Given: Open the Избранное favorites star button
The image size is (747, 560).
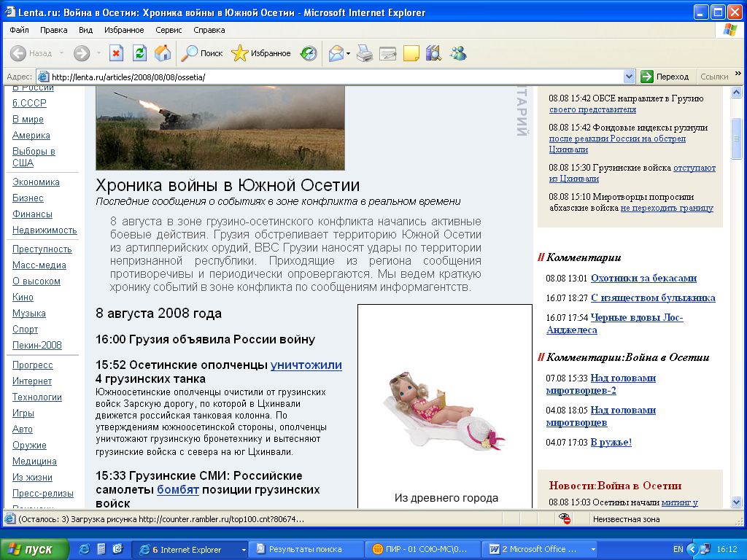Looking at the screenshot, I should click(x=261, y=53).
